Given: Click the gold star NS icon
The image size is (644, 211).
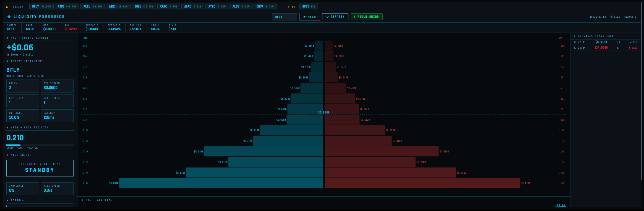Looking at the screenshot, I should tap(289, 7).
